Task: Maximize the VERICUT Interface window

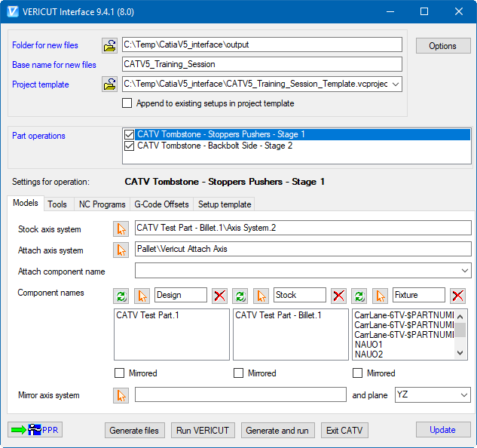Action: (424, 11)
